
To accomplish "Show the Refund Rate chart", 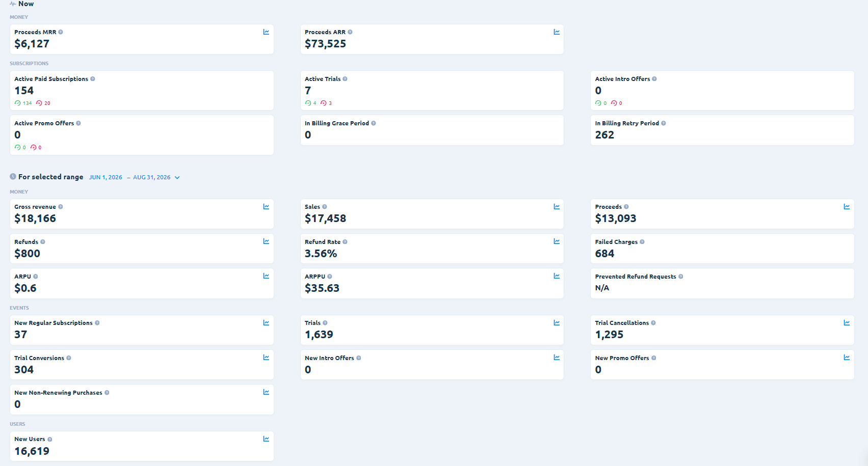I will [557, 241].
